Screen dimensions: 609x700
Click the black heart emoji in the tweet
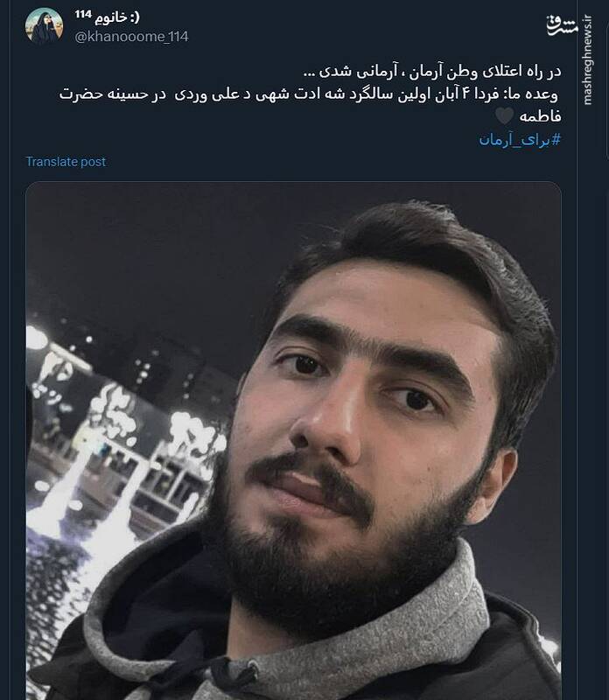tap(505, 117)
